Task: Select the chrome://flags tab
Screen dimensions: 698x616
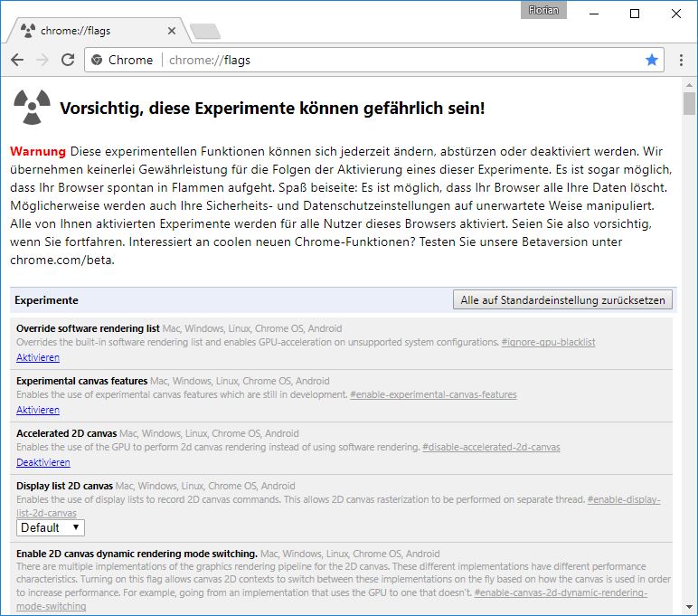Action: [90, 31]
